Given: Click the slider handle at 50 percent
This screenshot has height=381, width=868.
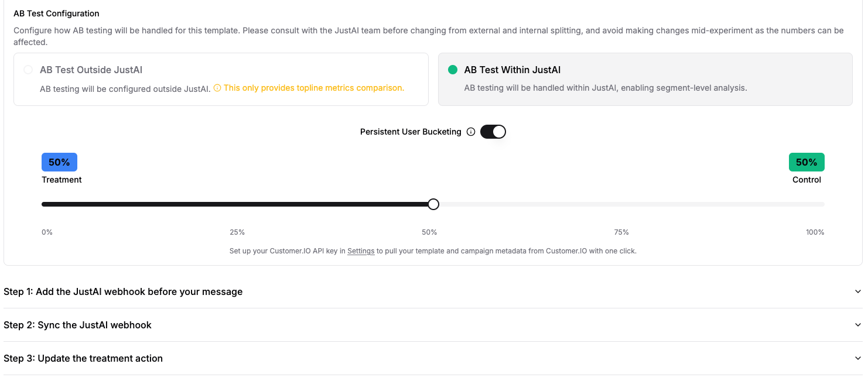Looking at the screenshot, I should tap(433, 204).
